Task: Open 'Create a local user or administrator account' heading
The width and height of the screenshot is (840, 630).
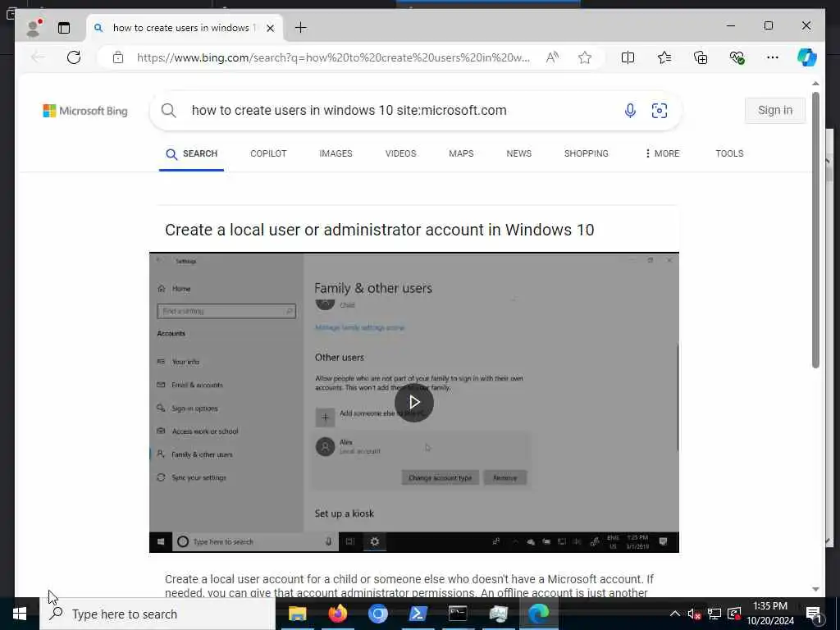Action: (x=379, y=230)
